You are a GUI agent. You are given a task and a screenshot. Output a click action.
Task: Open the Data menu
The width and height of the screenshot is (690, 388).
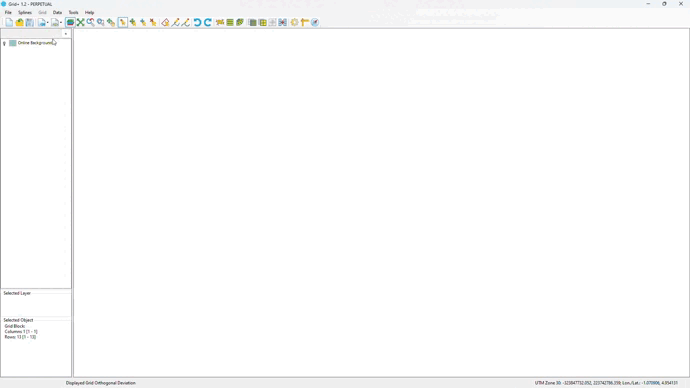click(57, 12)
